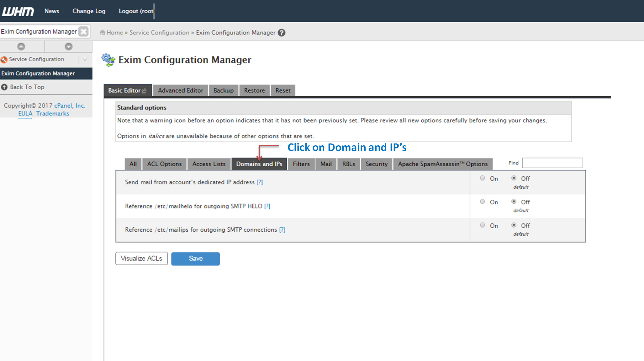Clear the Exim Configuration Manager search box
This screenshot has width=644, height=361.
(x=83, y=31)
